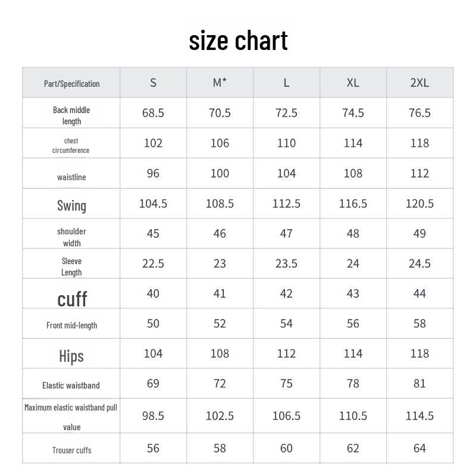Select the Trouser cuffs row label
Screen dimensions: 476x476
tap(71, 450)
